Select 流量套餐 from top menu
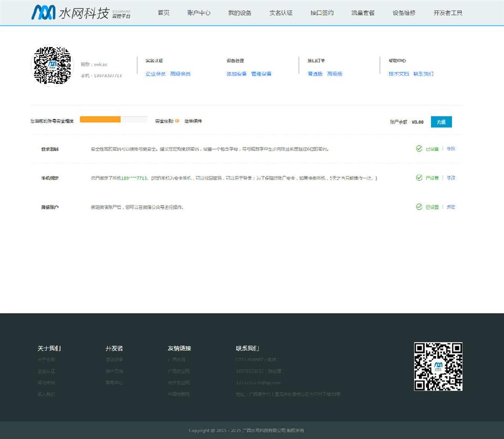 [363, 13]
